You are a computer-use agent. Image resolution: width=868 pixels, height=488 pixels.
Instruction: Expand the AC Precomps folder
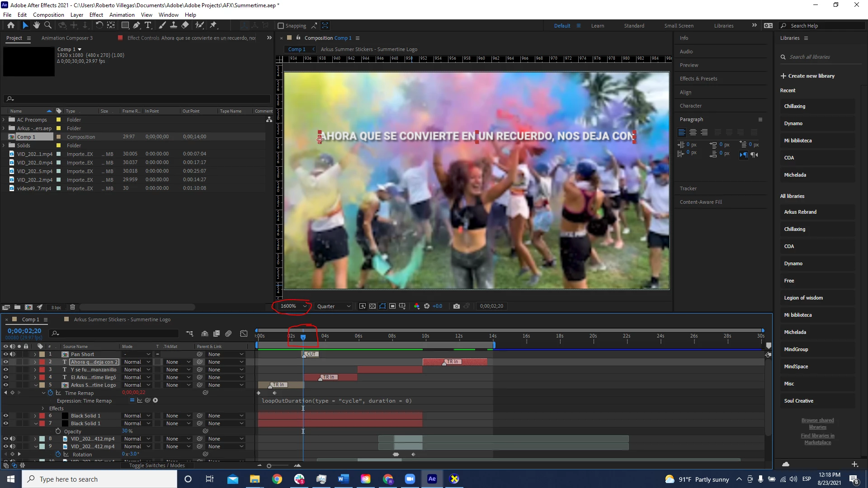point(4,120)
